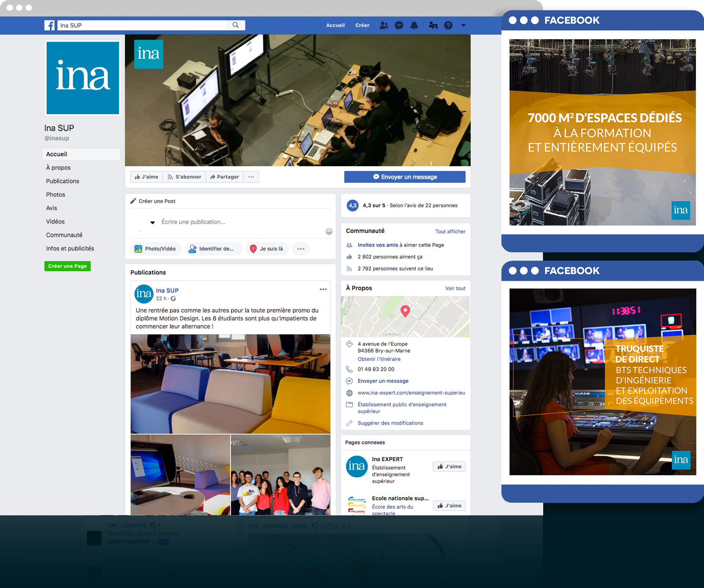
Task: Click Établissement public d'enseignement supérieur link
Action: click(402, 408)
